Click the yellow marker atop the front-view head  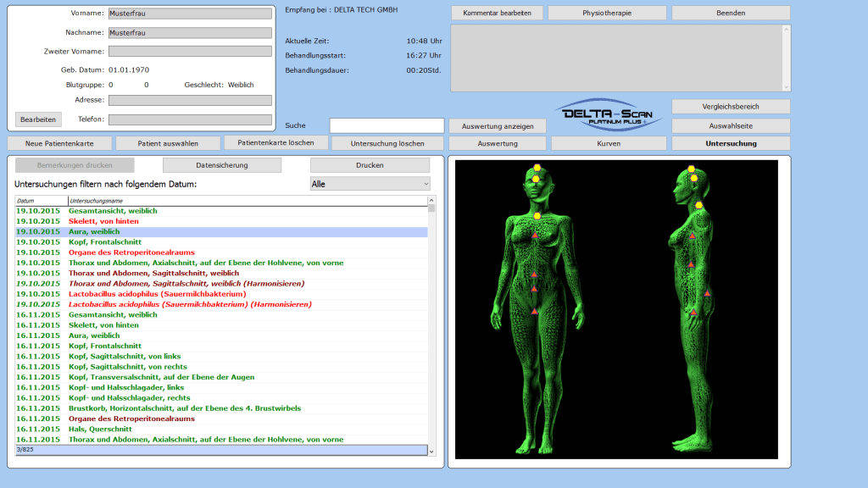(537, 169)
